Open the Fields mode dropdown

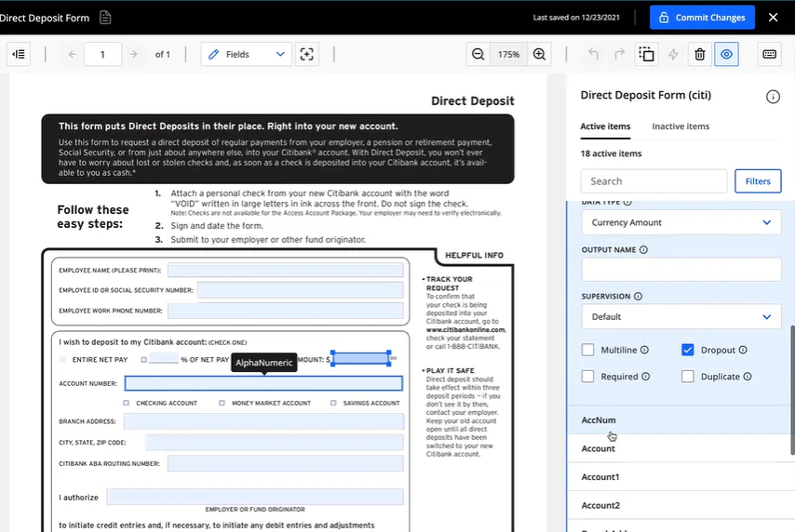[247, 54]
